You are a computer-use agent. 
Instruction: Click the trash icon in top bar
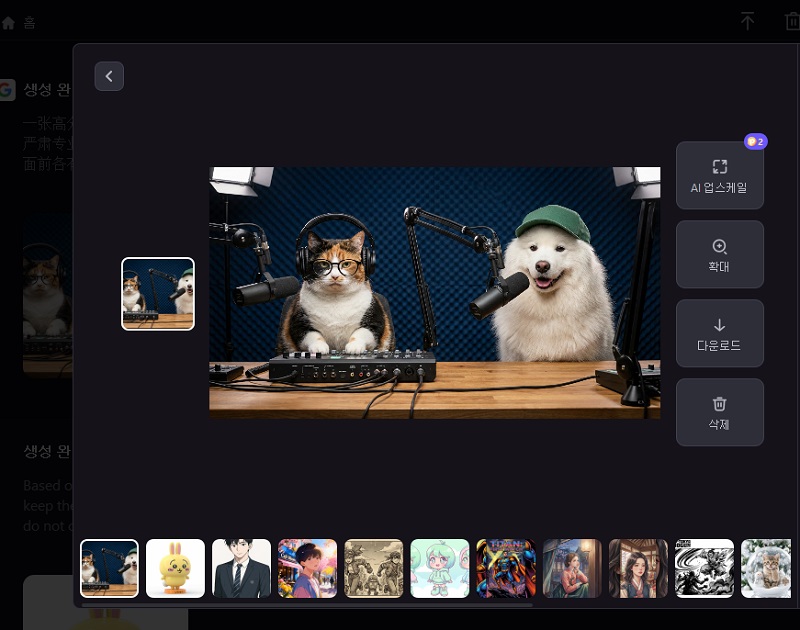[x=792, y=21]
